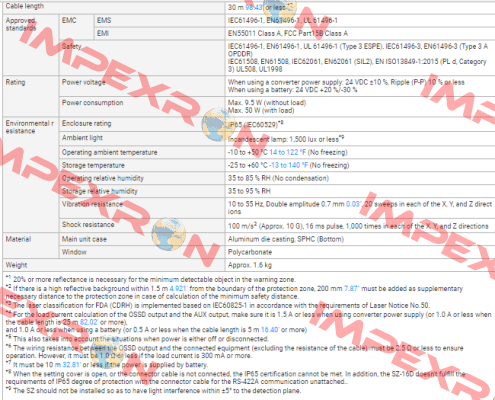Select the Power consumption label cell
The image size is (495, 400).
[x=142, y=107]
